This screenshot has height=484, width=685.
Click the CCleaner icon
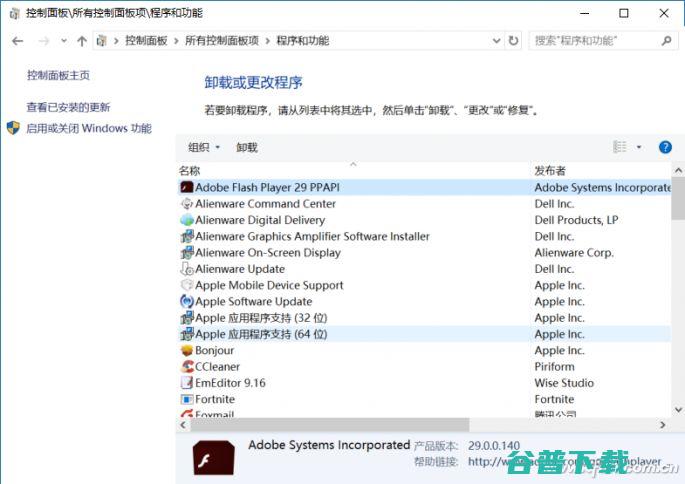pyautogui.click(x=187, y=366)
